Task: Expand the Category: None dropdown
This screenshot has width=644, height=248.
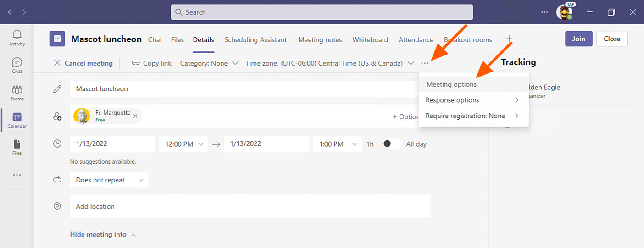Action: point(209,63)
